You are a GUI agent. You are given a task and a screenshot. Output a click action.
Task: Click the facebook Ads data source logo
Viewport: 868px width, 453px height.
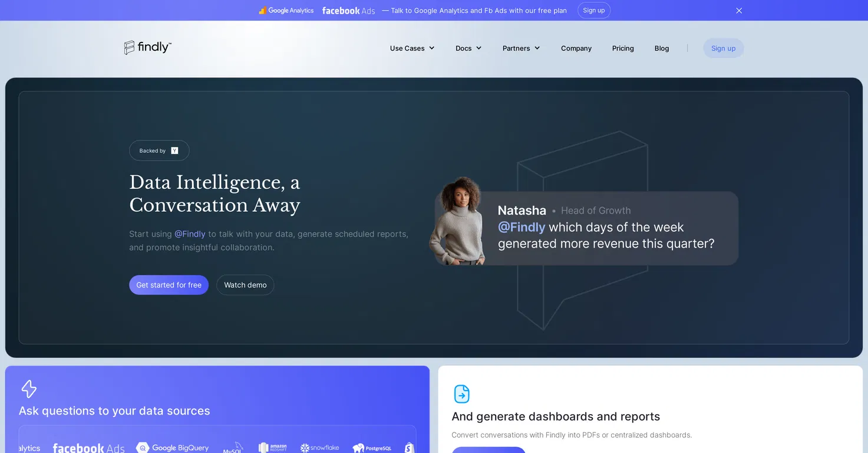tap(88, 448)
